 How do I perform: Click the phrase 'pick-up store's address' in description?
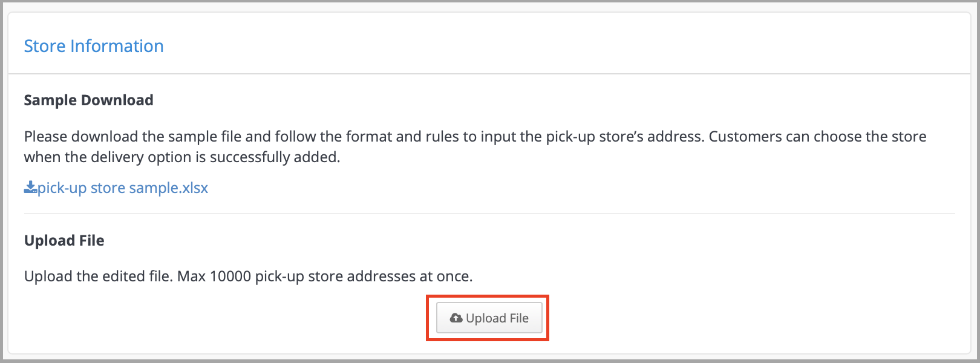click(625, 136)
